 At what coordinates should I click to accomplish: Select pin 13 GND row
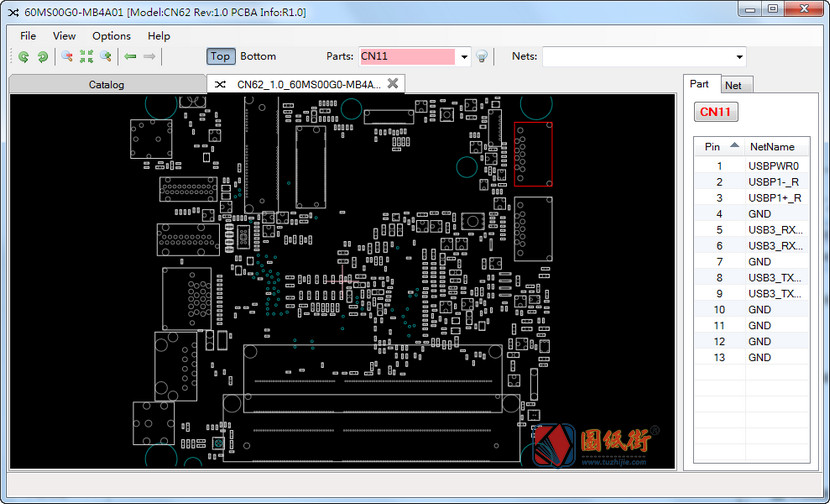(752, 357)
